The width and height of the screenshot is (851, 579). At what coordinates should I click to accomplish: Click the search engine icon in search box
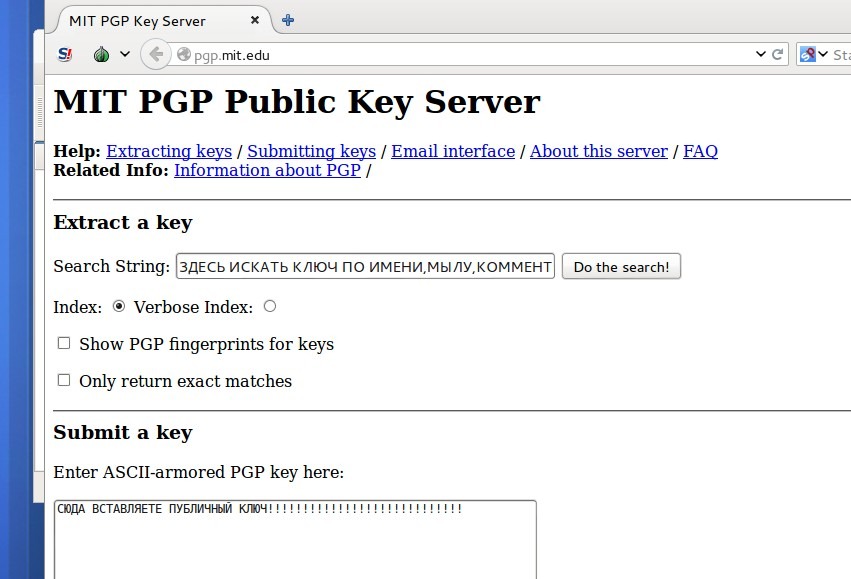point(808,54)
